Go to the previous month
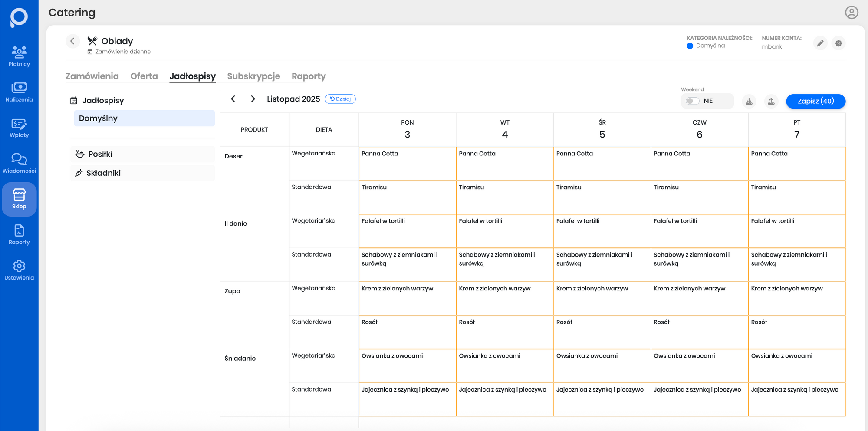Viewport: 868px width, 431px height. (x=233, y=99)
